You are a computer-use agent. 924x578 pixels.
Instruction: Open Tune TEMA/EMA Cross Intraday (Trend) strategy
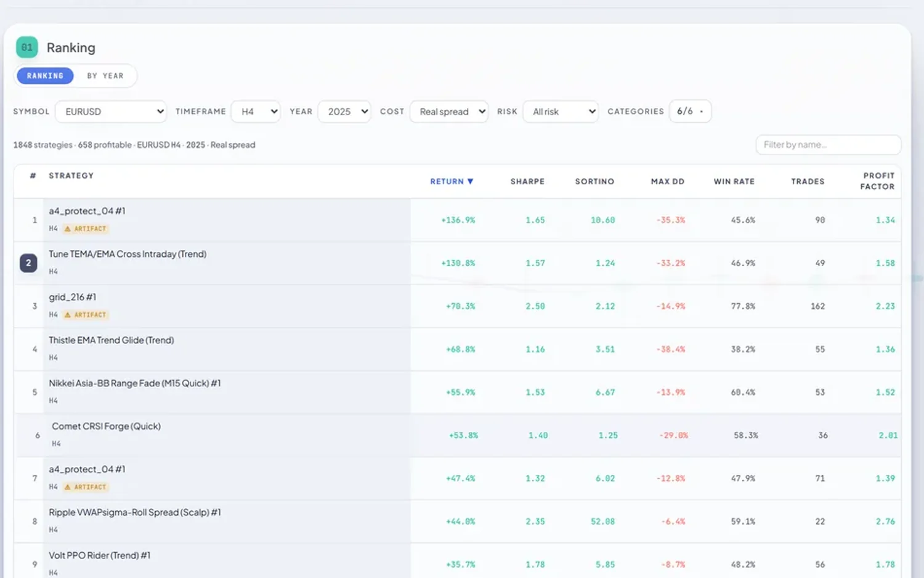[x=128, y=254]
